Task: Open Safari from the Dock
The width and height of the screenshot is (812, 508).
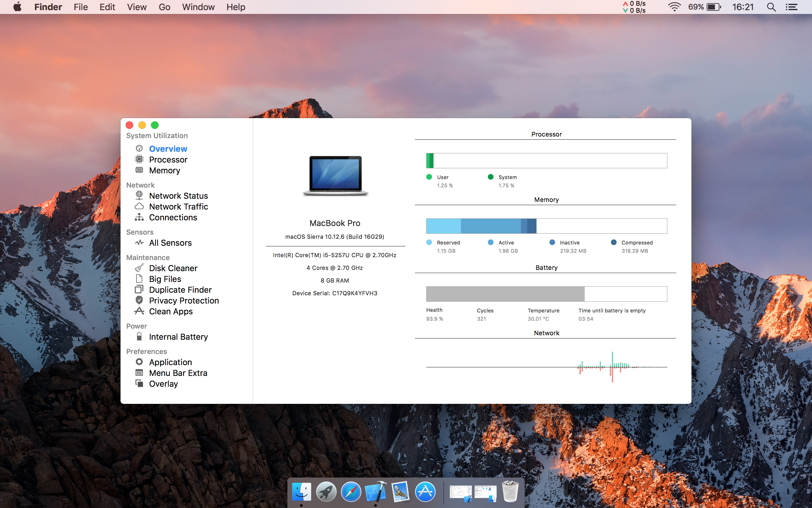Action: [351, 492]
